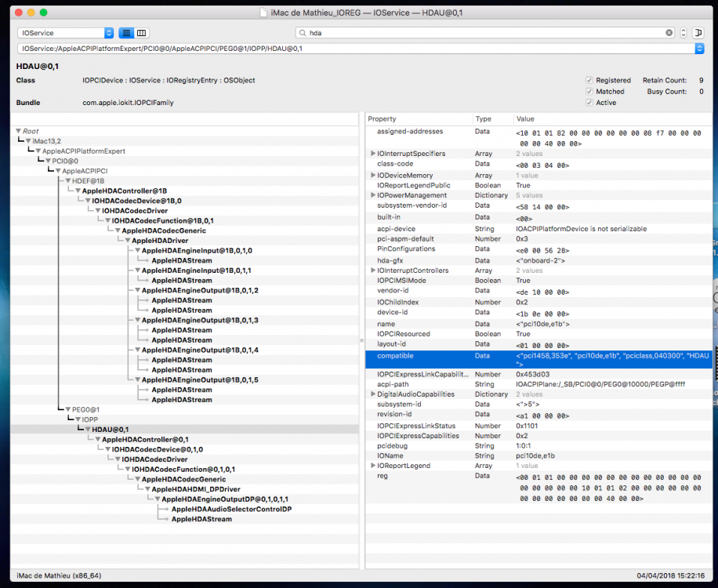Toggle the Matched checkbox
This screenshot has height=588, width=718.
[589, 92]
